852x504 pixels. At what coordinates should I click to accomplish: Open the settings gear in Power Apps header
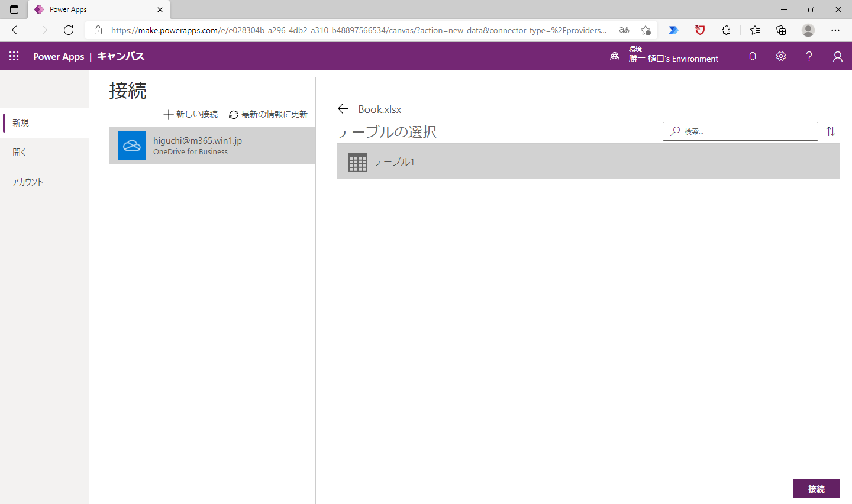(x=781, y=56)
